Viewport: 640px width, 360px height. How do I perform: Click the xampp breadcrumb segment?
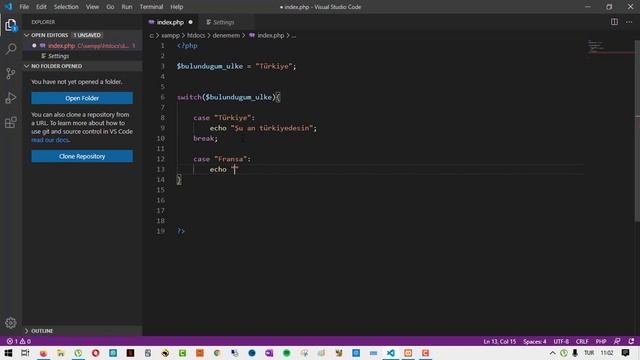click(x=170, y=36)
